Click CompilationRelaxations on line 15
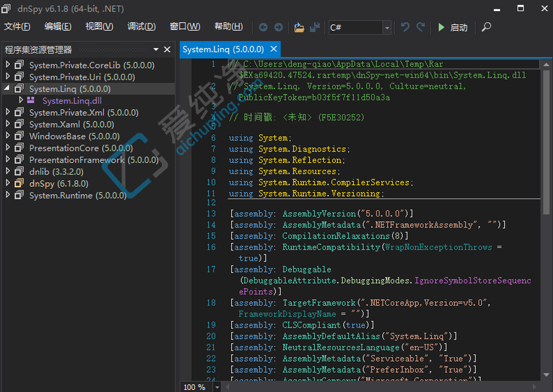The image size is (553, 392). click(336, 236)
